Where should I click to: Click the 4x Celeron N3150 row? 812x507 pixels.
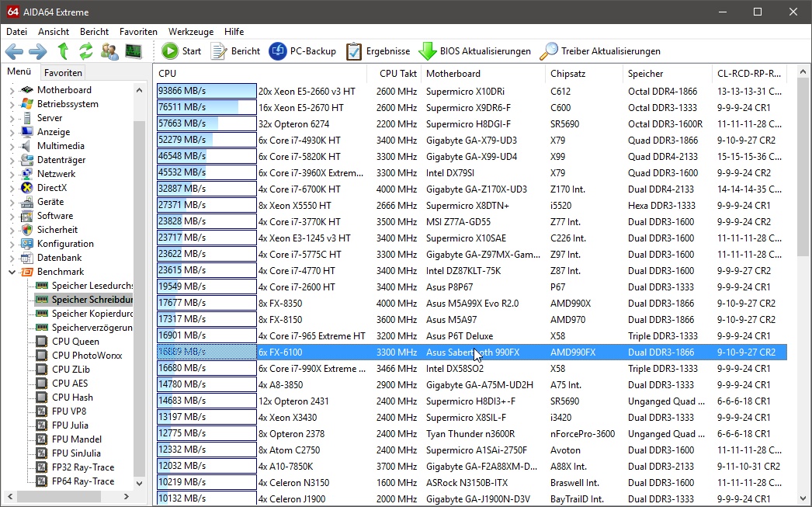(x=471, y=482)
